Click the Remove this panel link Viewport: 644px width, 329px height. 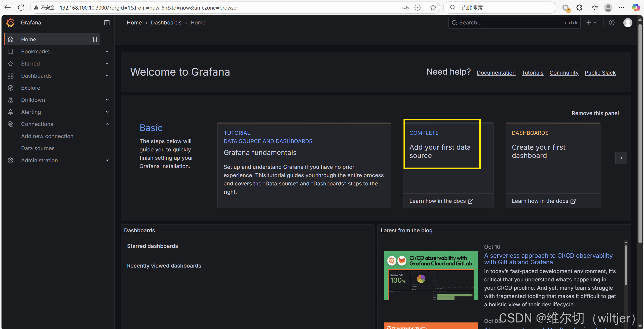595,113
